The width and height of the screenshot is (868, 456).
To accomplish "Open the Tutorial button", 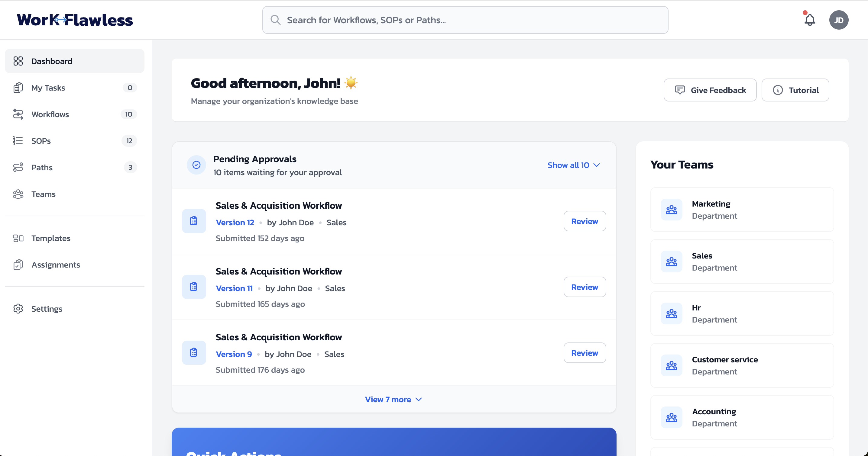I will (x=795, y=90).
